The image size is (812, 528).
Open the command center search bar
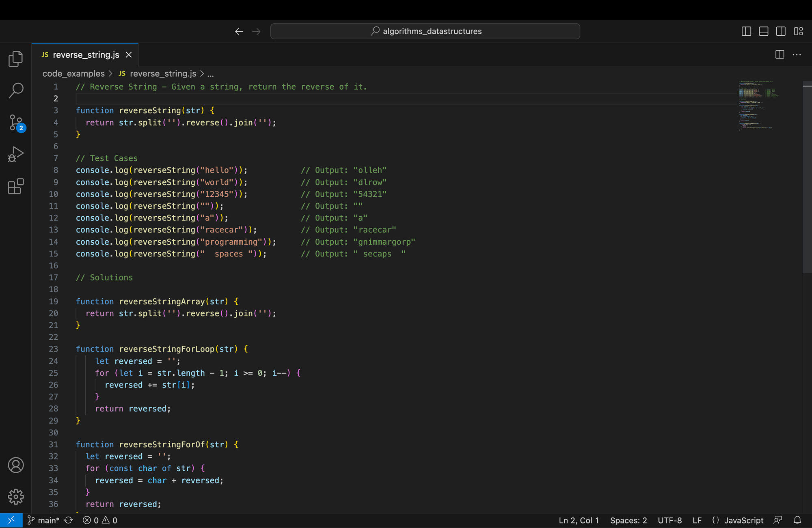425,31
